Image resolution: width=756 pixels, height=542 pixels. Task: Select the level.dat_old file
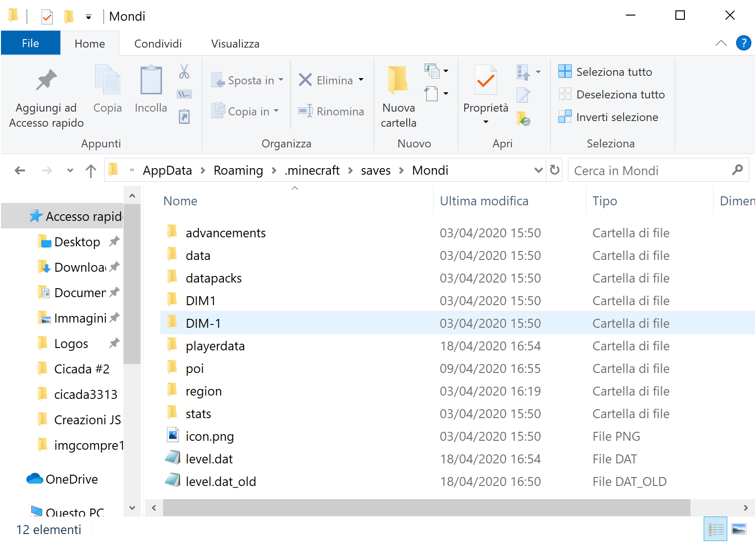221,482
